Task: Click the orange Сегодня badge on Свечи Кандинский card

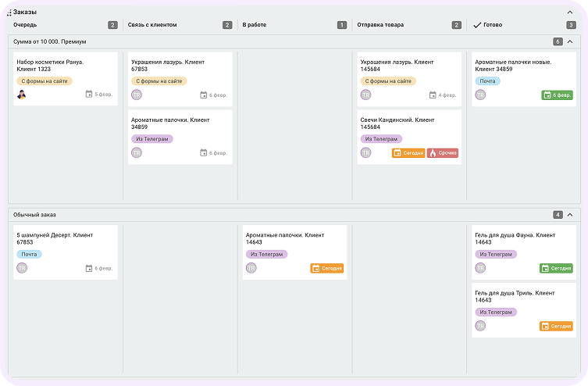Action: (408, 153)
